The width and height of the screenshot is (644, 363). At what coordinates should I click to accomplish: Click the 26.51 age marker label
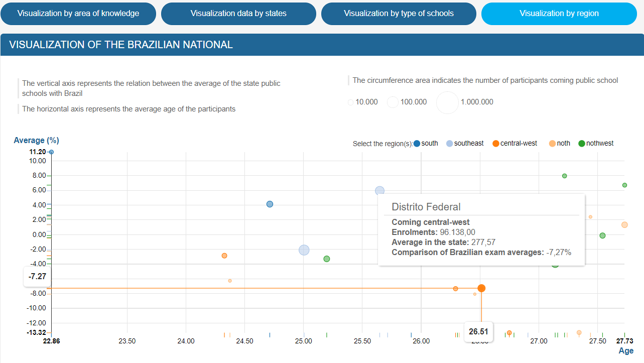478,332
